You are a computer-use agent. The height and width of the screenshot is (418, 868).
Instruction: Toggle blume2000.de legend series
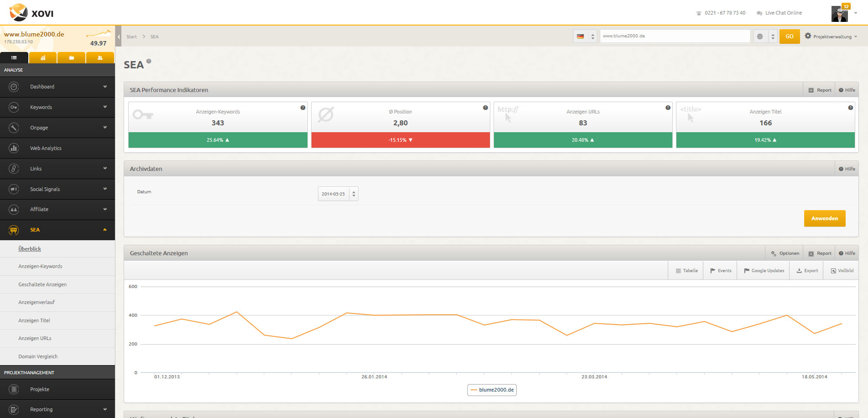click(x=492, y=390)
